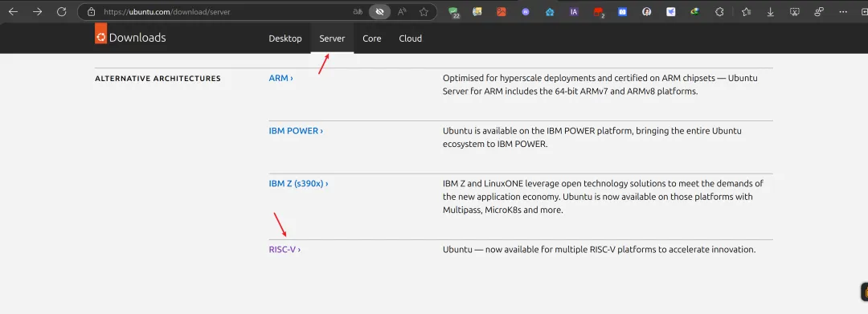Select the Core tab

[x=372, y=38]
